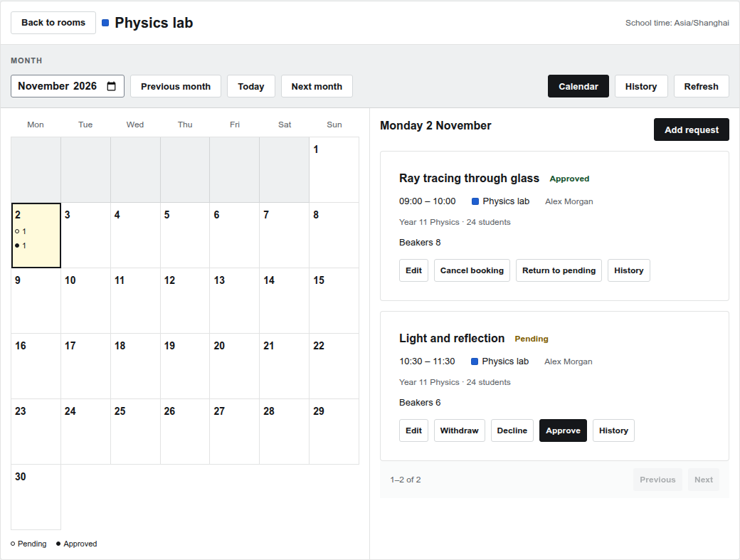Click the Light and reflection title
This screenshot has height=560, width=740.
(x=452, y=338)
